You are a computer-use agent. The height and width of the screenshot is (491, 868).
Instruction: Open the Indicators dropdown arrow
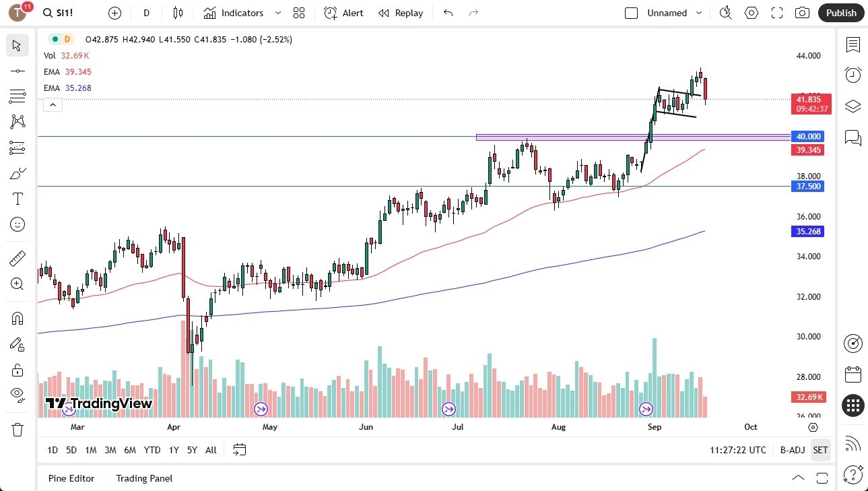pos(277,12)
